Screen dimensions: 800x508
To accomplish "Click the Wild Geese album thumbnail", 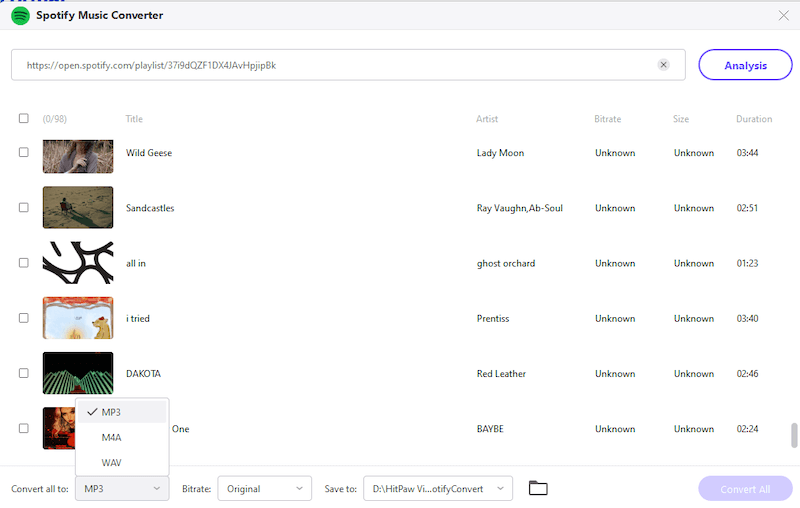I will [x=78, y=153].
